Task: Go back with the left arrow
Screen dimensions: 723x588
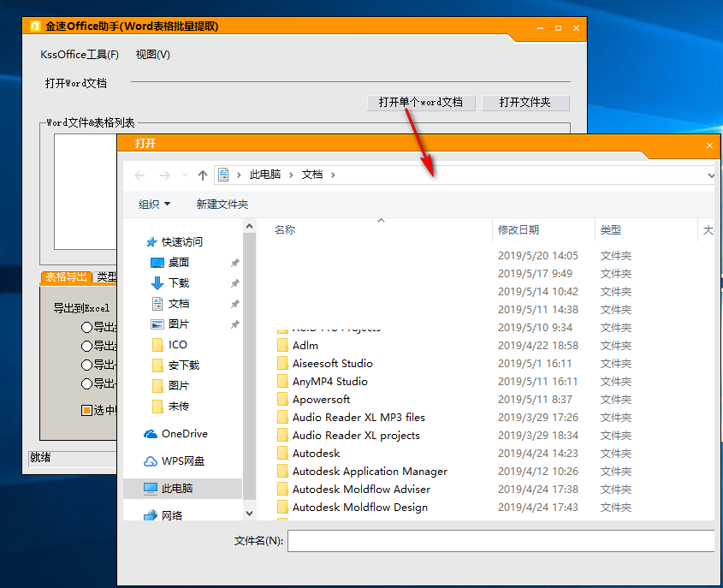Action: [x=139, y=175]
